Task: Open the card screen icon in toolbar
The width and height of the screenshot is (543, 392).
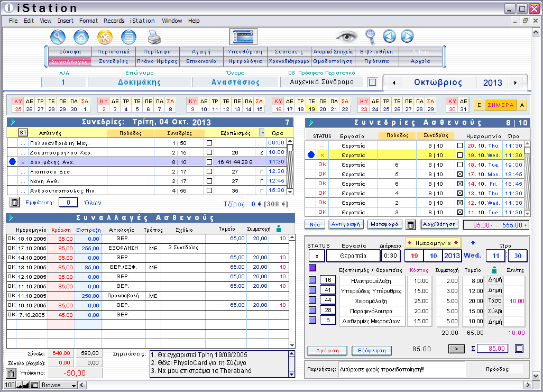Action: pos(243,37)
